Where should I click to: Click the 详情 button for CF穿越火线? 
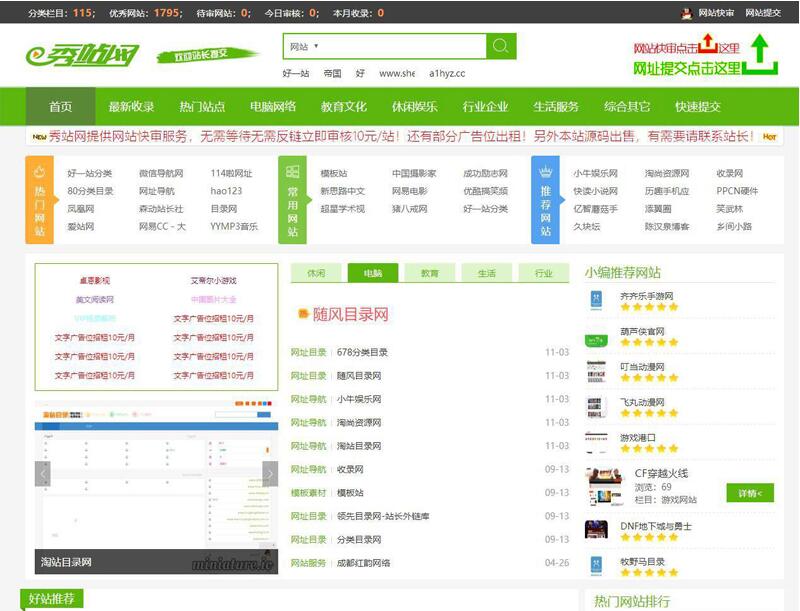pos(751,492)
